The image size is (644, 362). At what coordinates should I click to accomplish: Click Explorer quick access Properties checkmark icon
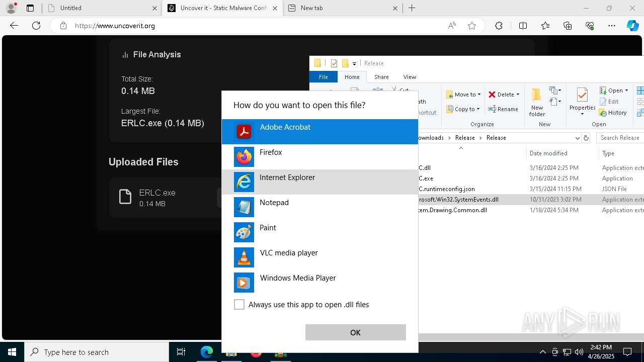(334, 63)
